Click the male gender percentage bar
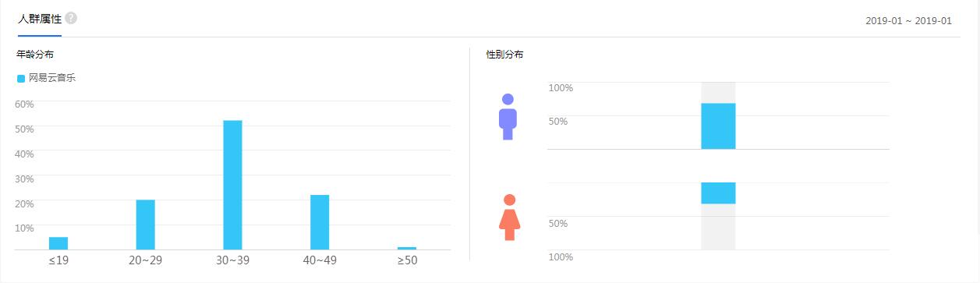Viewport: 980px width, 283px height. (718, 126)
